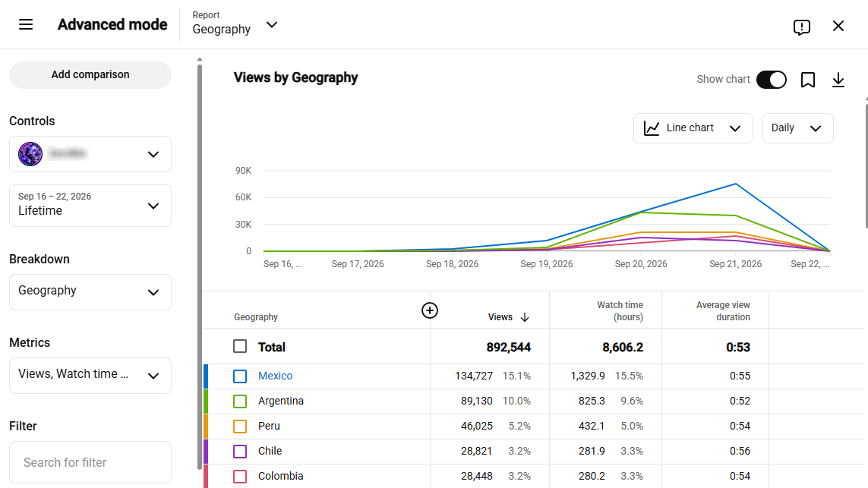Click the Views sort arrow

tap(525, 317)
